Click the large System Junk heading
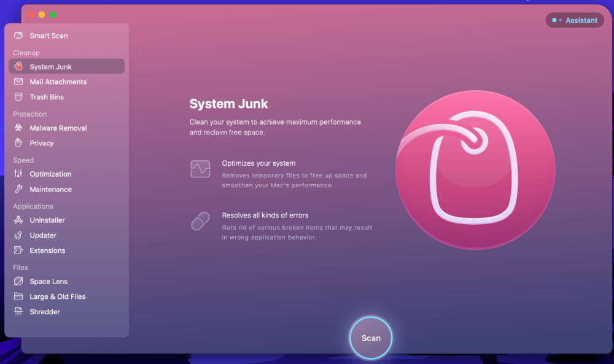 tap(228, 104)
